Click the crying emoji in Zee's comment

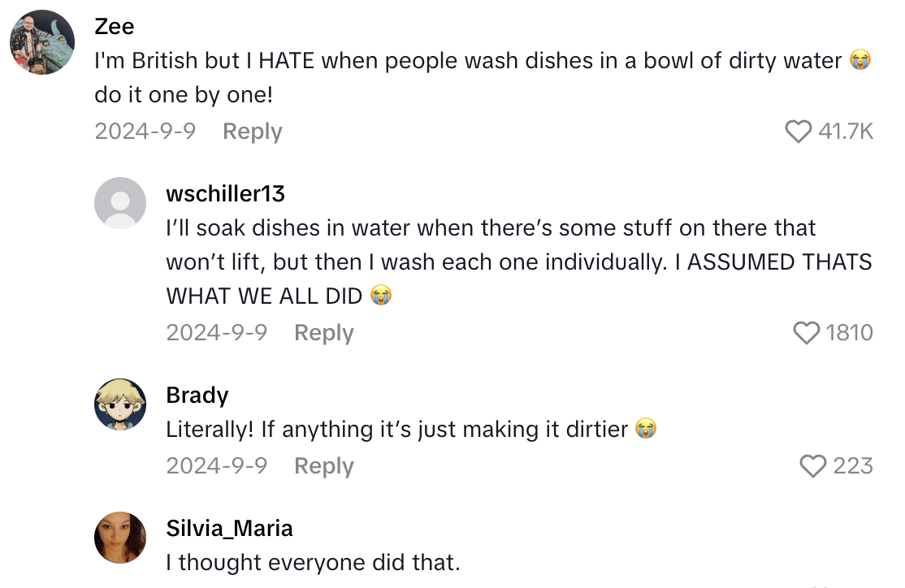(860, 60)
